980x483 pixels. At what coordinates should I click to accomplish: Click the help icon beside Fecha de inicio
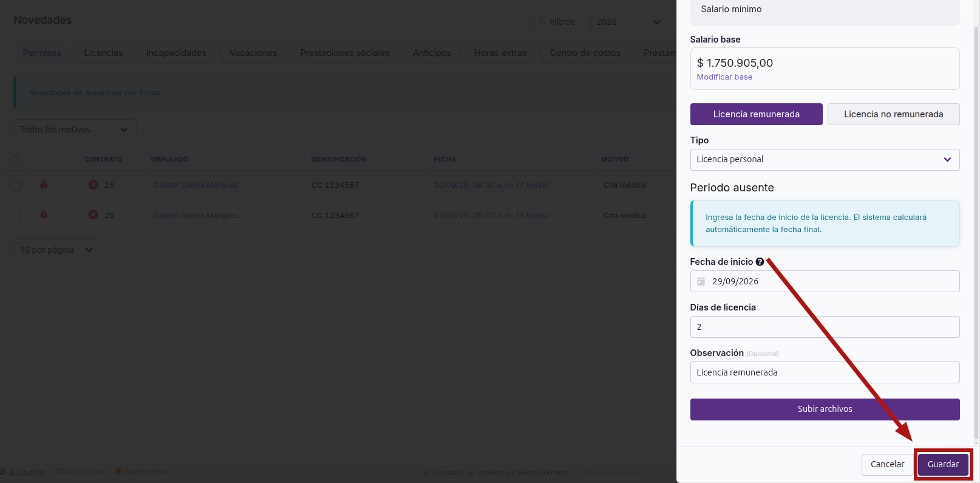pyautogui.click(x=760, y=262)
